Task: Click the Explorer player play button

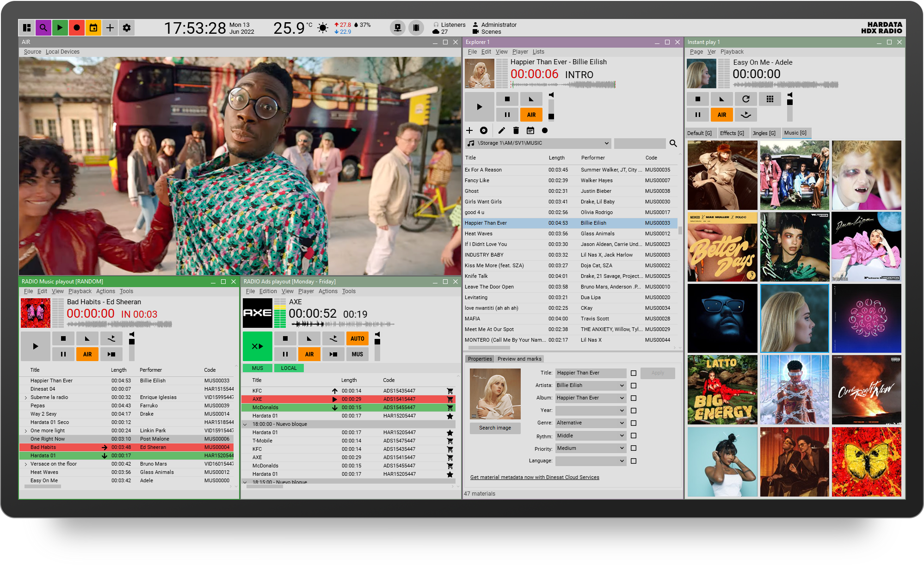Action: pyautogui.click(x=480, y=107)
